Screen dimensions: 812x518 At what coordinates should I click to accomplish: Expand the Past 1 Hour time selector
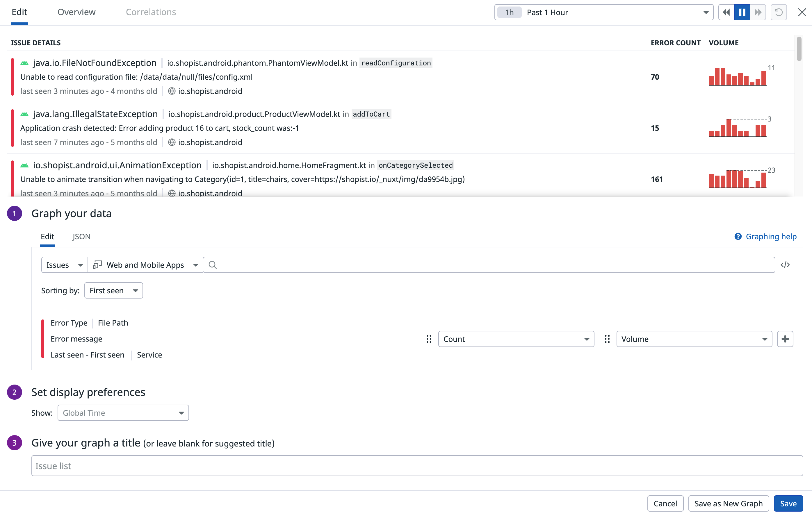point(603,12)
